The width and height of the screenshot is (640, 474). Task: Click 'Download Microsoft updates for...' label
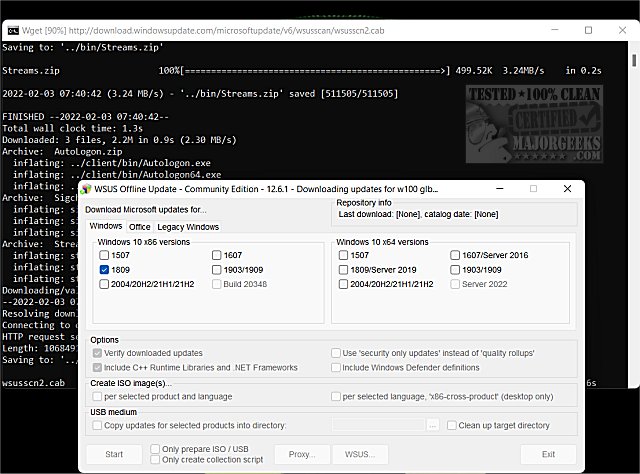pyautogui.click(x=146, y=210)
